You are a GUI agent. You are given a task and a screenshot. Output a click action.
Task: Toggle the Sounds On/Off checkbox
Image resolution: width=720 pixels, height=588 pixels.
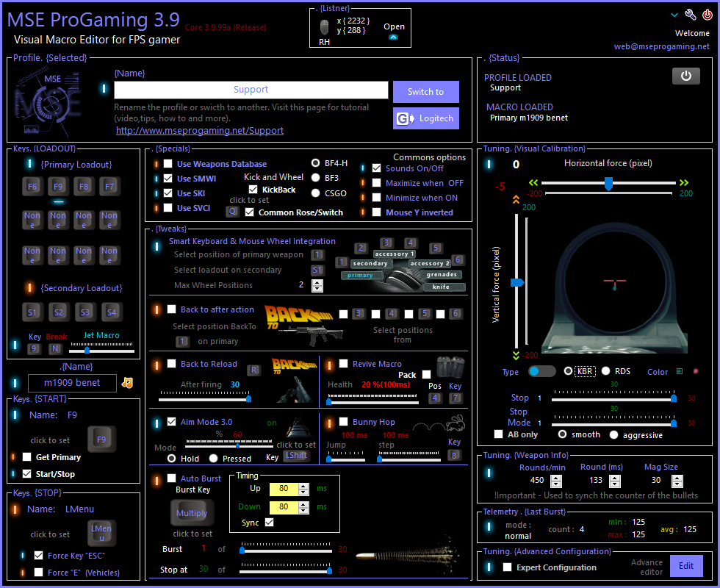point(376,168)
